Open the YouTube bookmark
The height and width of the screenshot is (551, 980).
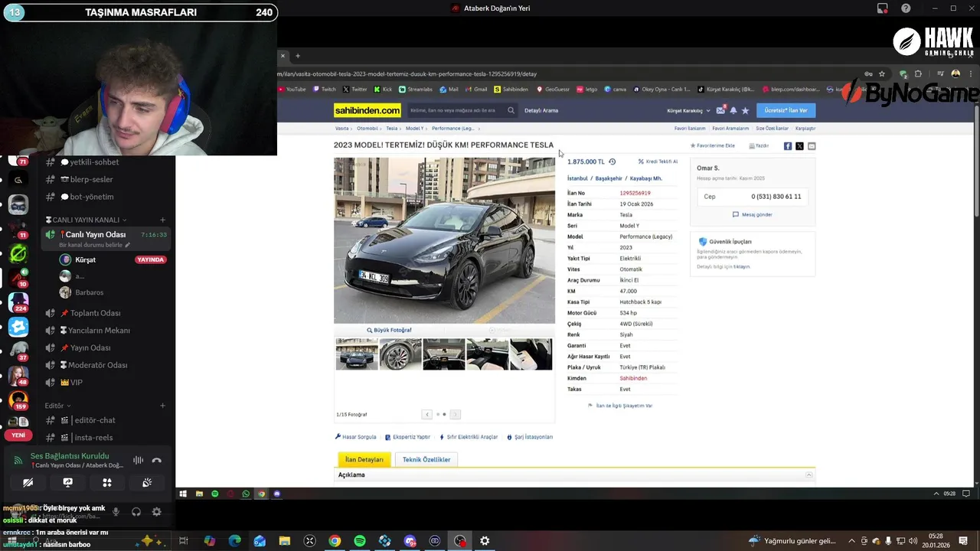coord(292,89)
